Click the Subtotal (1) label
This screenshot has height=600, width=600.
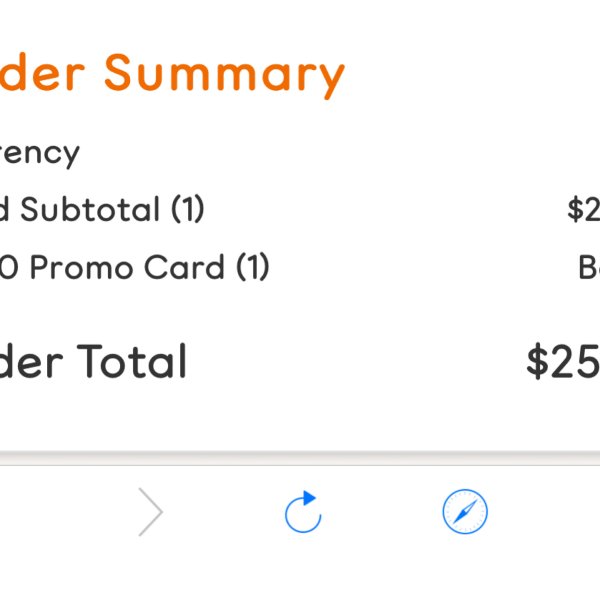coord(102,209)
